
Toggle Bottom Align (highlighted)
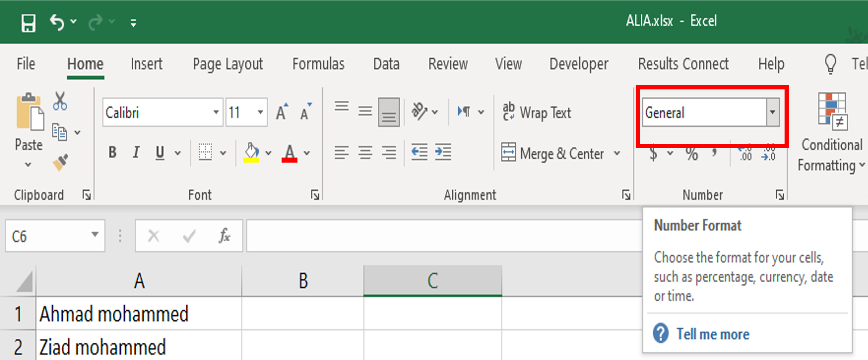389,112
